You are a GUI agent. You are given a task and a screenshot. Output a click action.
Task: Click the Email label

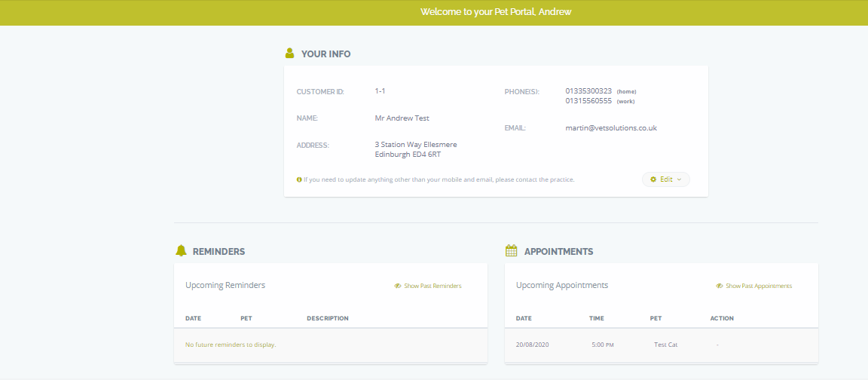pyautogui.click(x=515, y=128)
